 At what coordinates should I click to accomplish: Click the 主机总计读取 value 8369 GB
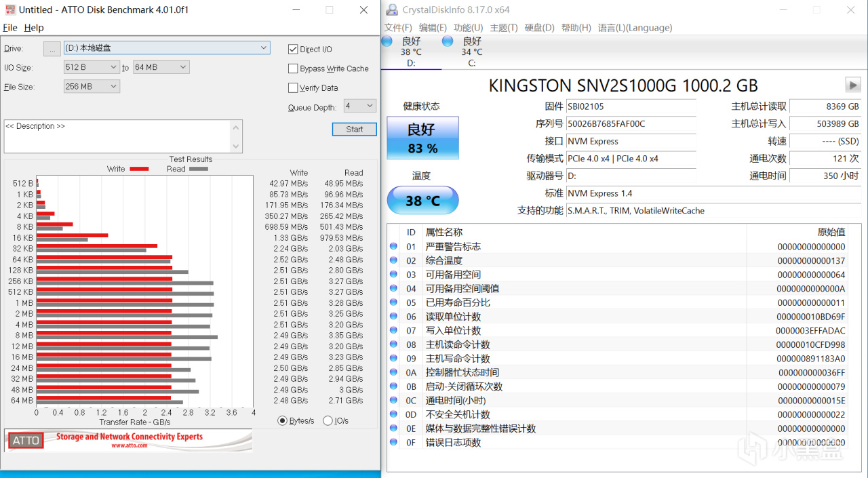coord(825,106)
